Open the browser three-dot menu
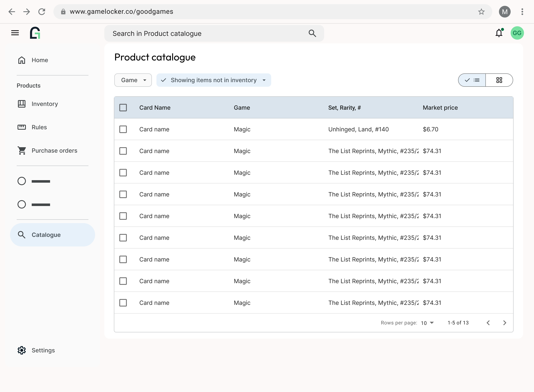Screen dimensions: 534x392 coord(522,12)
